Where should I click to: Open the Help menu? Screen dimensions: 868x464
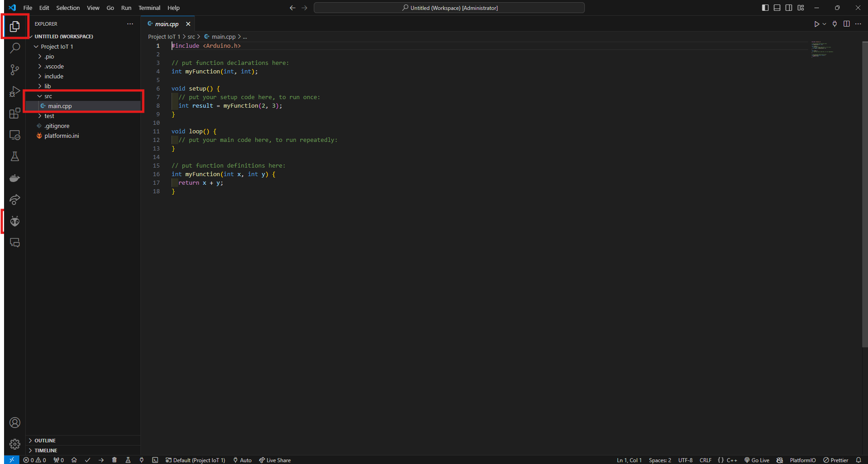click(x=173, y=8)
